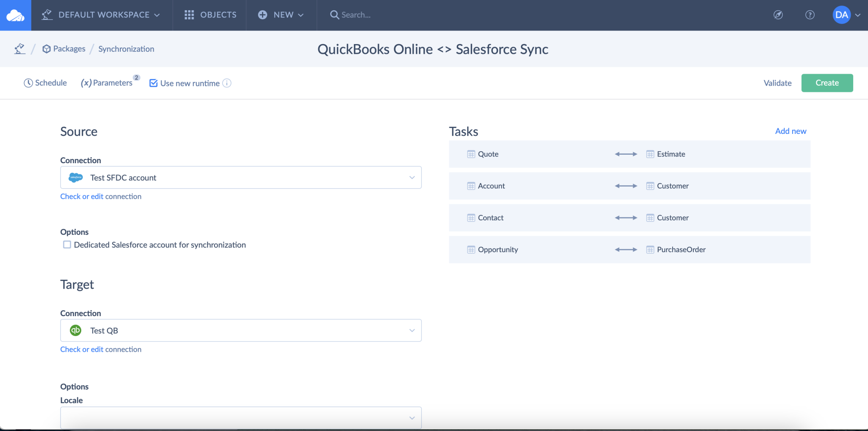868x431 pixels.
Task: Click the sync arrow in Account row
Action: tap(626, 186)
